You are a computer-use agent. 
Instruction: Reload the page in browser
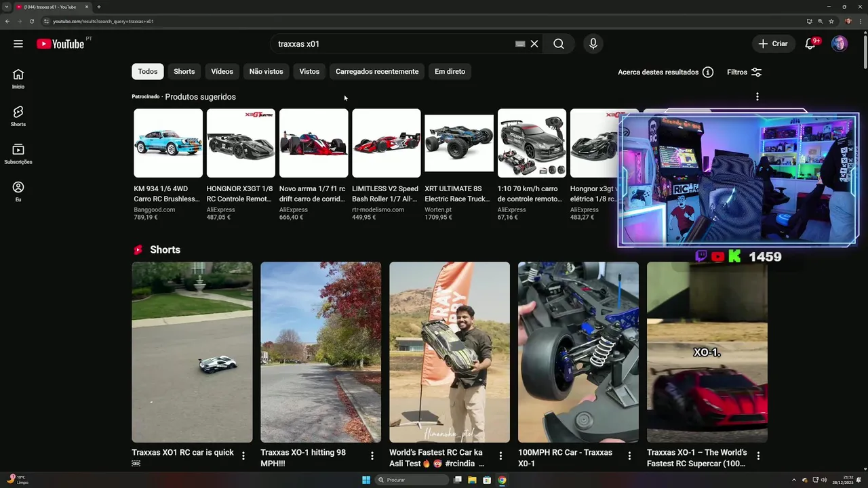pos(31,21)
